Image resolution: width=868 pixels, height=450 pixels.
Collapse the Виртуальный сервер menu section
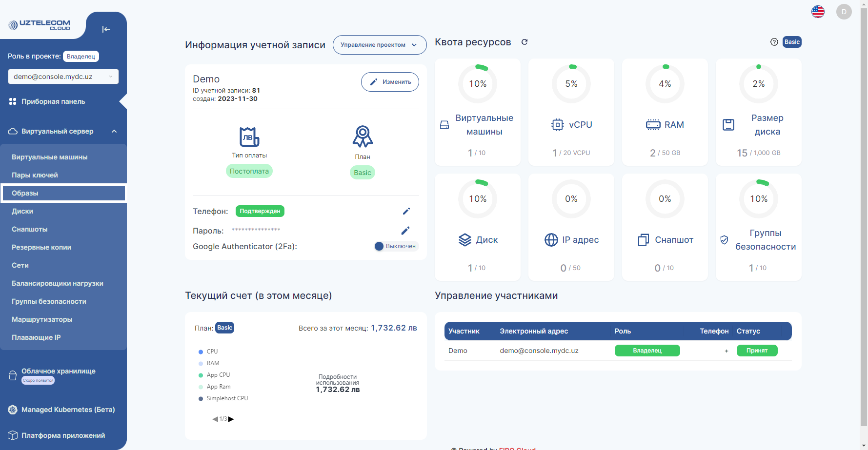pos(114,131)
